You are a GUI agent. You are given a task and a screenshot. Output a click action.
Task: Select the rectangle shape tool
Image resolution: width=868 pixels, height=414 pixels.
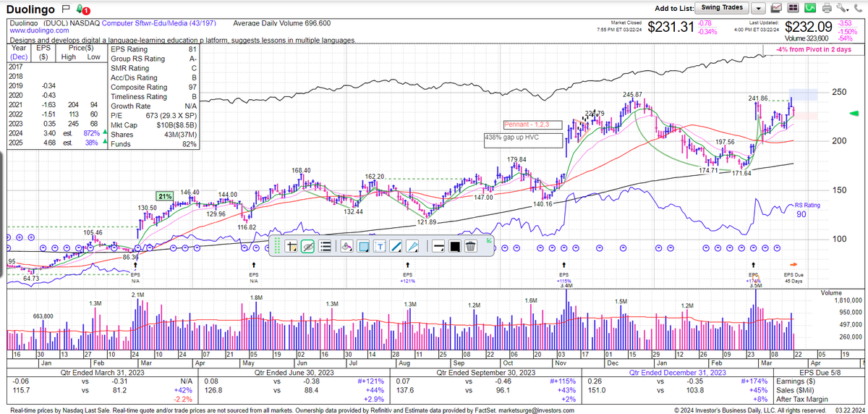click(x=363, y=246)
